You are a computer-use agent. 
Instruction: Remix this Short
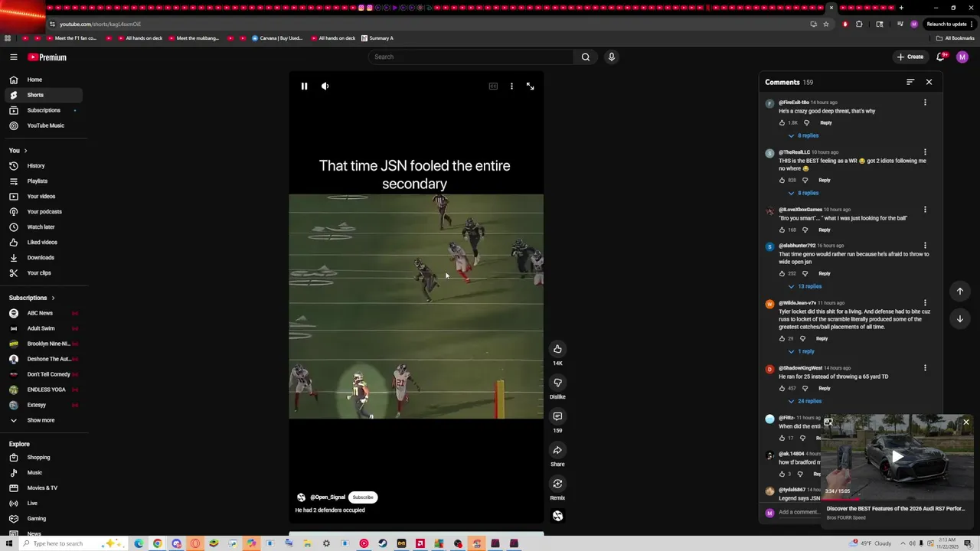tap(557, 484)
